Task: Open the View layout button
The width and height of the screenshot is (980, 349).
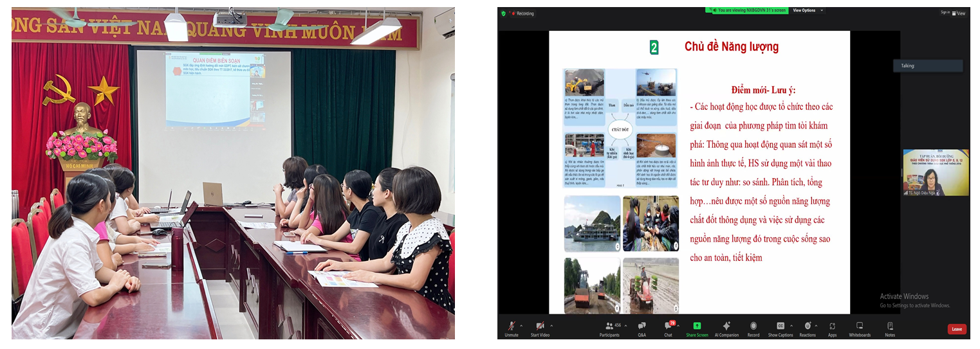Action: click(959, 12)
